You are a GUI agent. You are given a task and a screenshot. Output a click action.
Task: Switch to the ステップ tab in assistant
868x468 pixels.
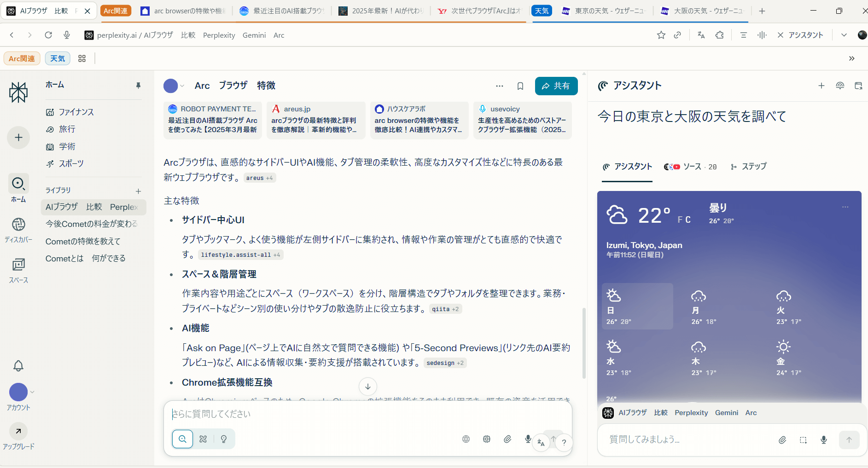pos(749,167)
